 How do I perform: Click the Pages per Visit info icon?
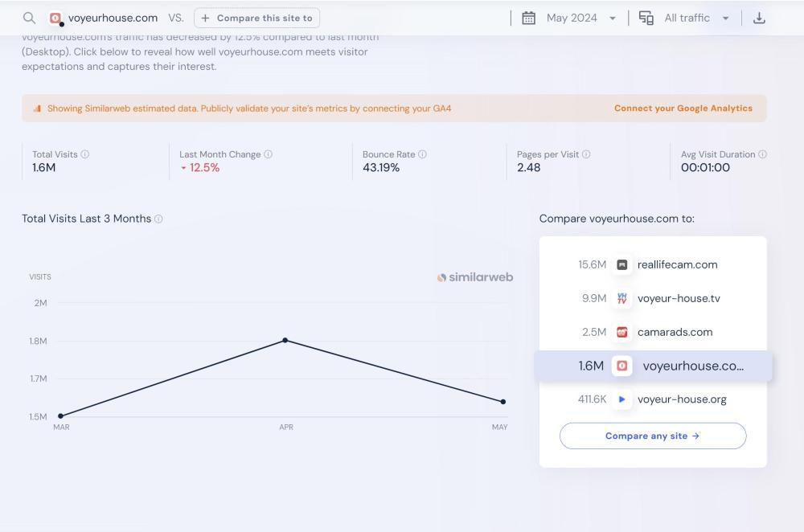coord(586,154)
